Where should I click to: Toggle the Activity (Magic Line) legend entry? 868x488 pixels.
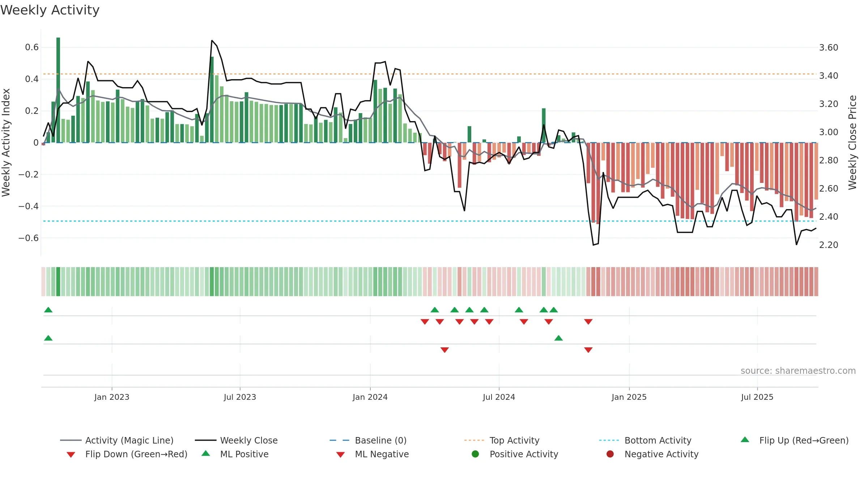(117, 440)
